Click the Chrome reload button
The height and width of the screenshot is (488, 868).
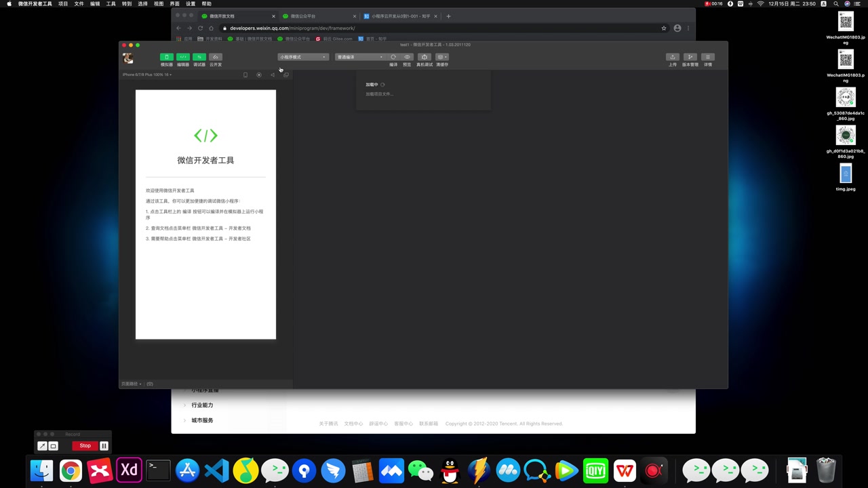200,28
